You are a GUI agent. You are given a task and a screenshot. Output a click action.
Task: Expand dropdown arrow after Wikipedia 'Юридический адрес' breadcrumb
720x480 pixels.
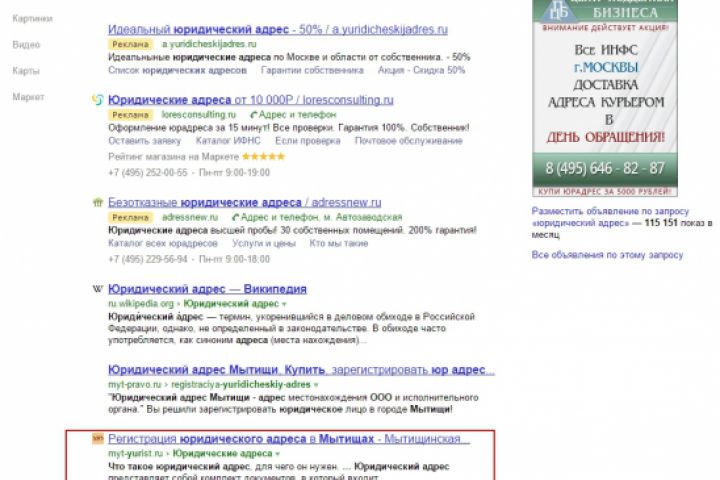coord(284,304)
